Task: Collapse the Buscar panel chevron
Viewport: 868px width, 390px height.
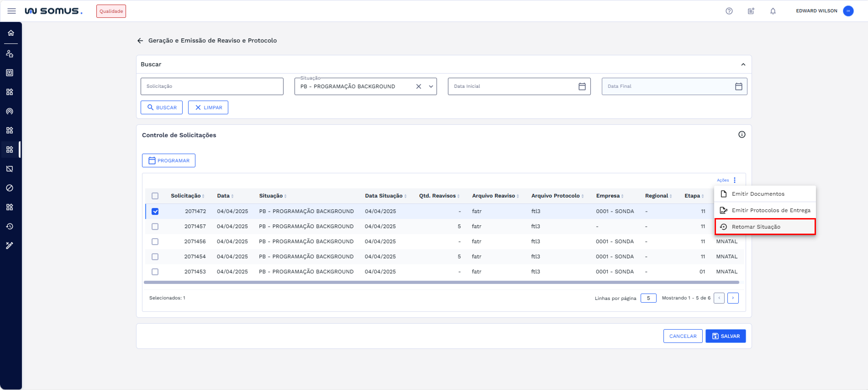Action: [x=743, y=64]
